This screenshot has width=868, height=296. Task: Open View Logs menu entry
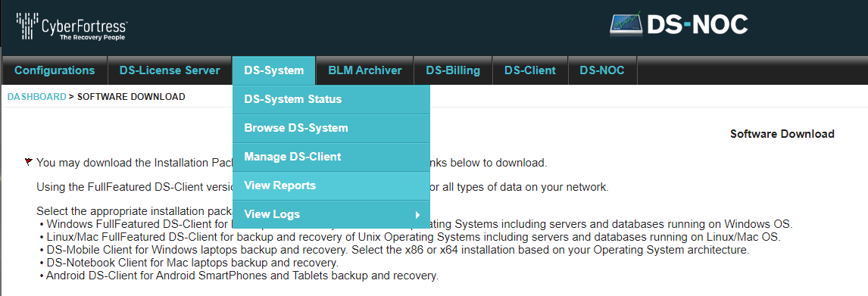[x=331, y=215]
